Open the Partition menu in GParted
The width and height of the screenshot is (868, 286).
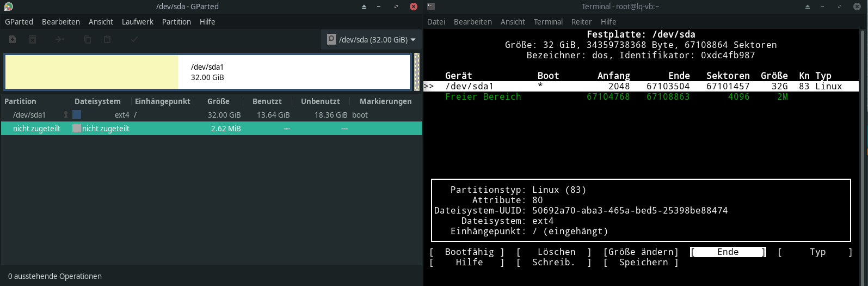(x=176, y=22)
